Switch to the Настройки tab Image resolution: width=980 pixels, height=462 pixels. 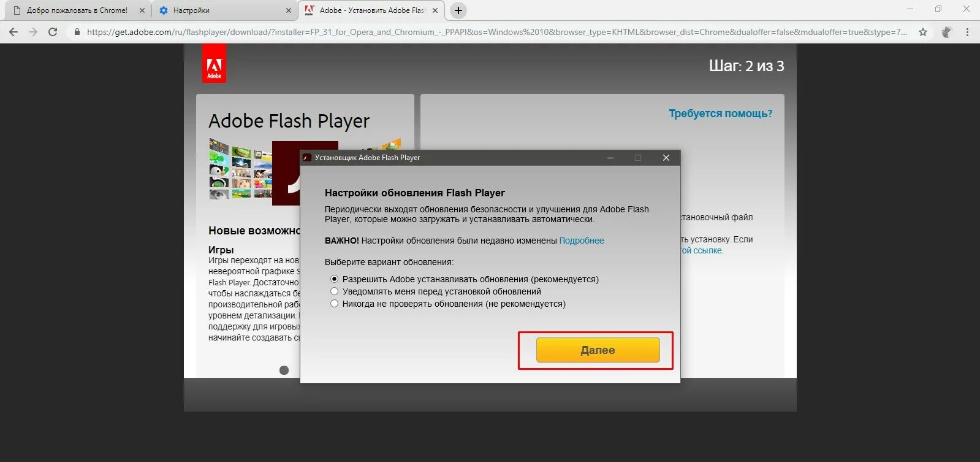point(225,10)
